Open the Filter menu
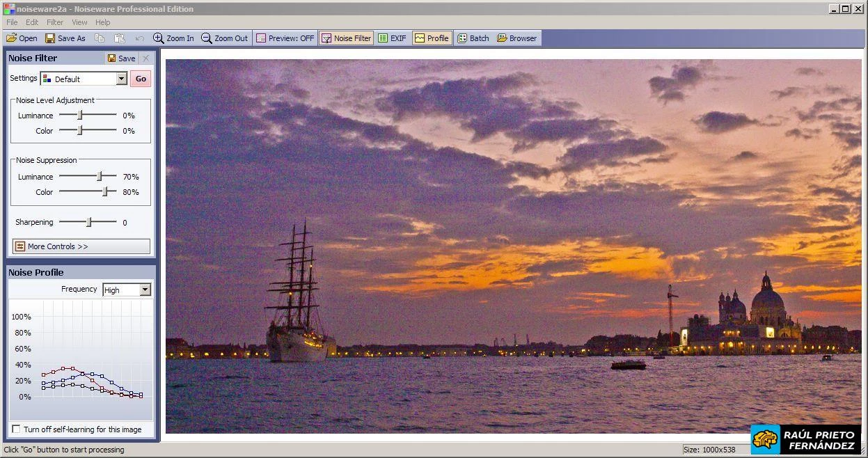868x458 pixels. pos(55,22)
